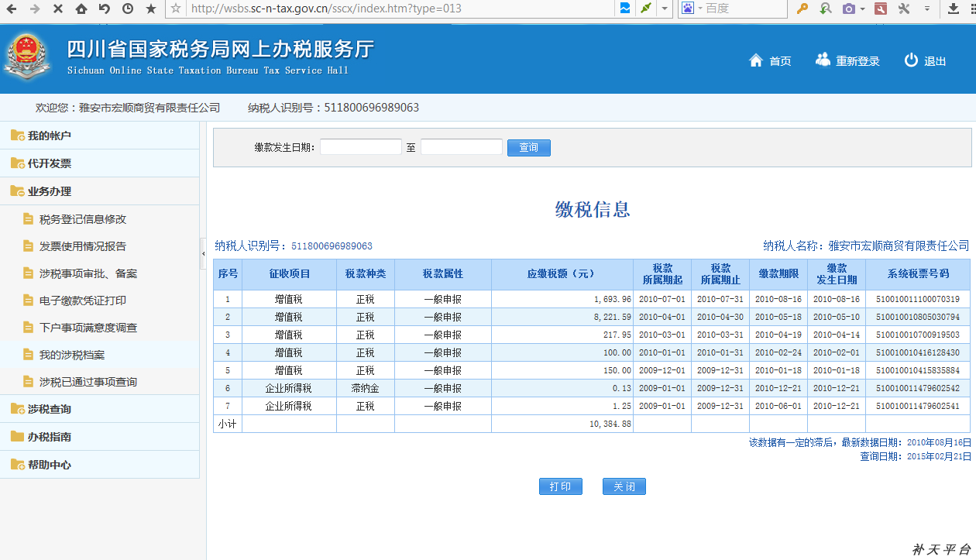
Task: Bookmark this page with outline star
Action: 176,9
